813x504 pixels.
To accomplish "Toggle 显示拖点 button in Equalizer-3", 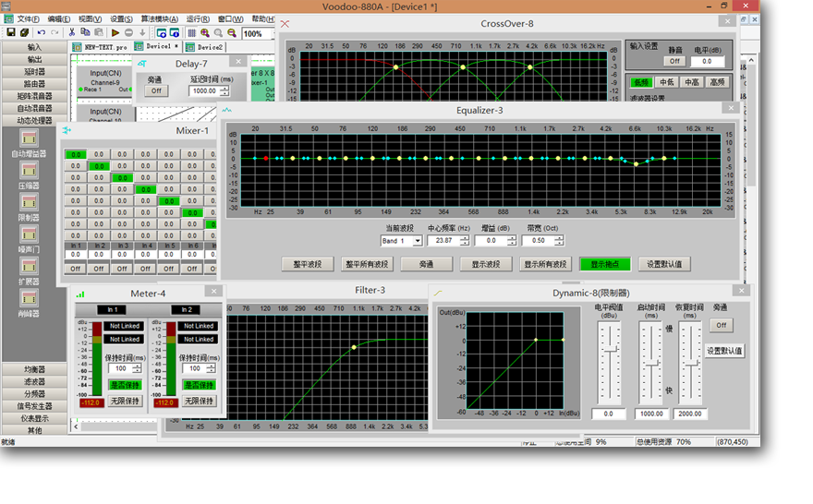I will (605, 264).
